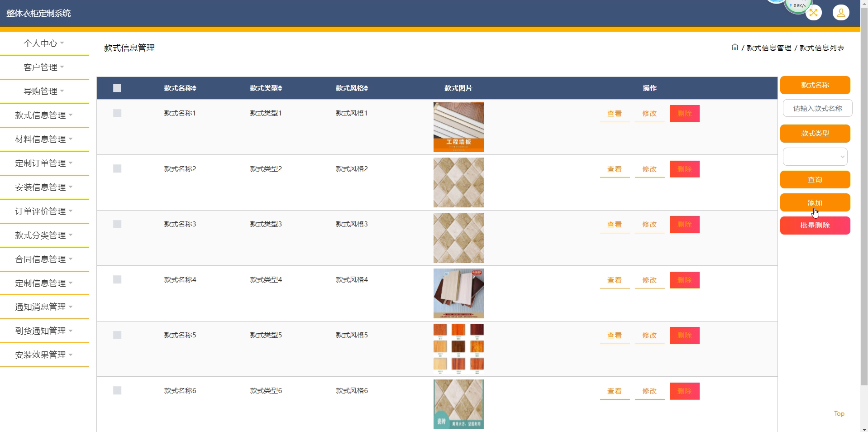The image size is (868, 432).
Task: Click the 查询 search button
Action: [x=815, y=180]
